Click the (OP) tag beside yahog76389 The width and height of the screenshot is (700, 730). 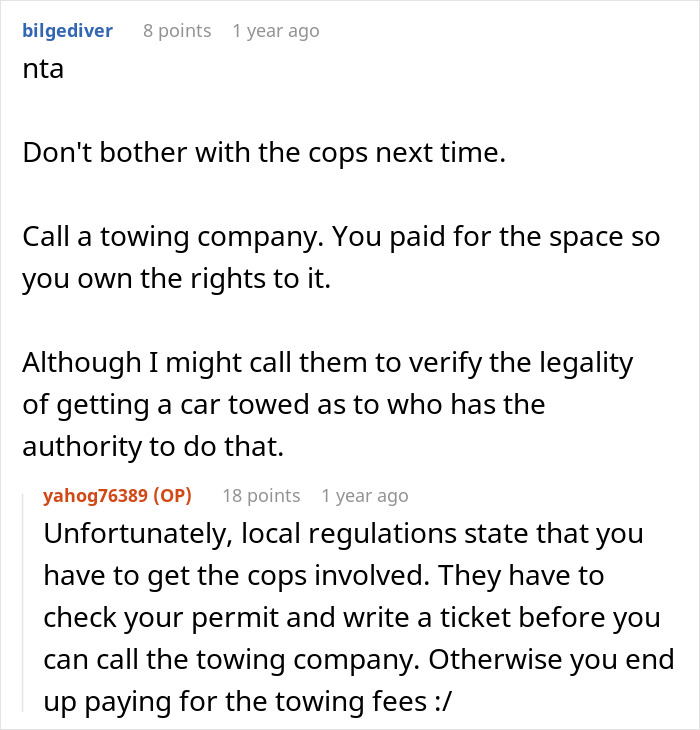pos(174,495)
